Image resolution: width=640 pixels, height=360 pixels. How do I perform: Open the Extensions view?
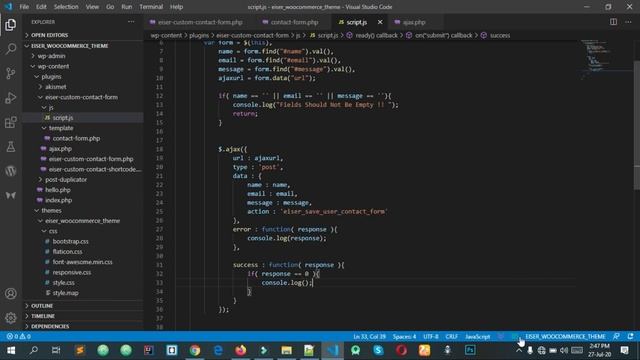coord(11,122)
